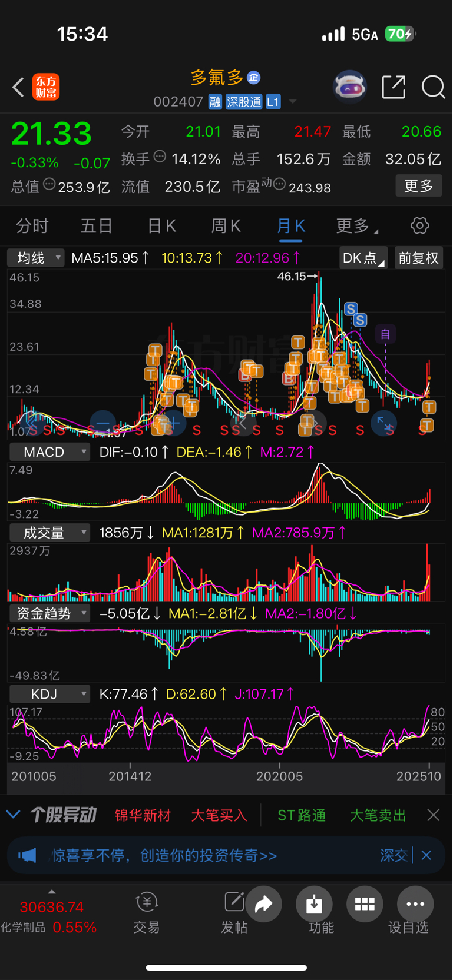Open the 均线 indicator dropdown

coord(35,258)
